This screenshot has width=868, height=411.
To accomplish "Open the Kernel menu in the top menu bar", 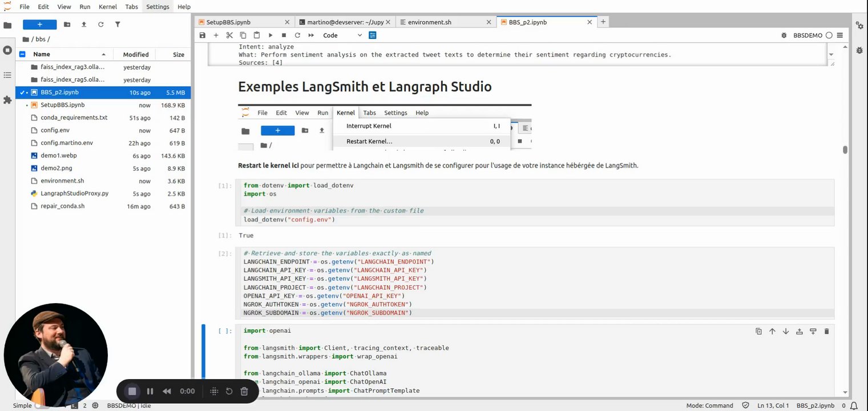I will pos(107,7).
